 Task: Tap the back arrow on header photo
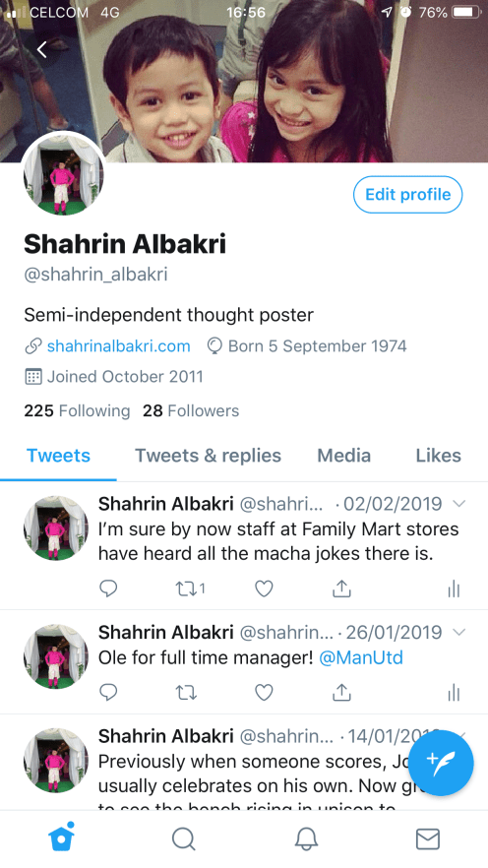pos(42,50)
